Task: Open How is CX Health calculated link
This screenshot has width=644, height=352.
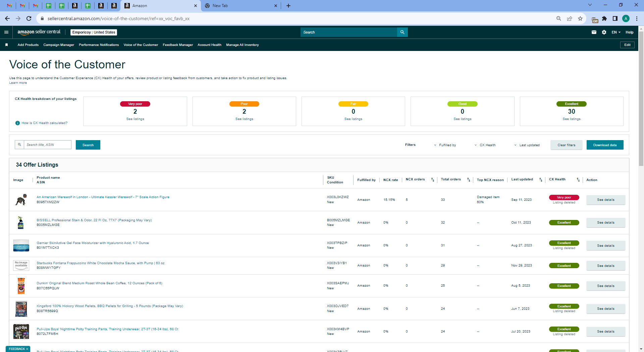Action: pos(45,123)
